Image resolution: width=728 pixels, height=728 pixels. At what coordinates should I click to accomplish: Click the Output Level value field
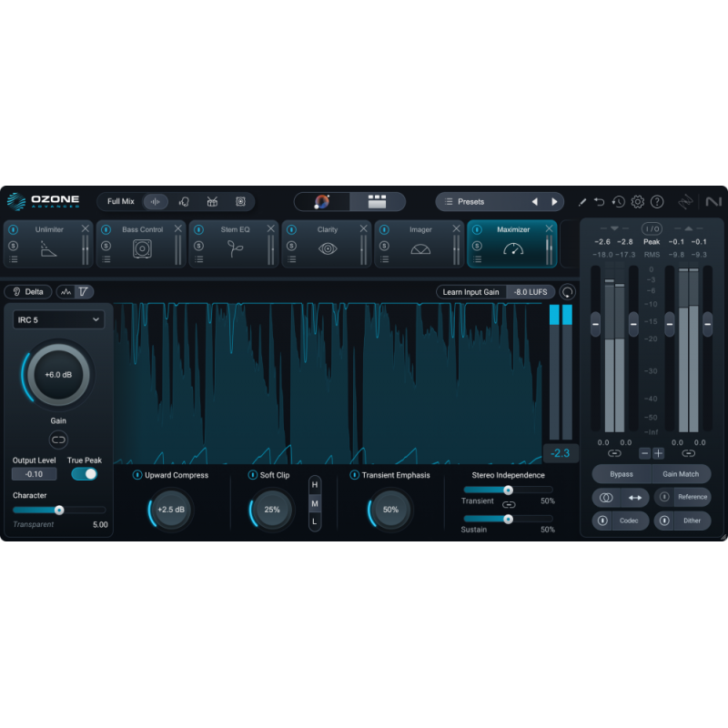click(35, 474)
